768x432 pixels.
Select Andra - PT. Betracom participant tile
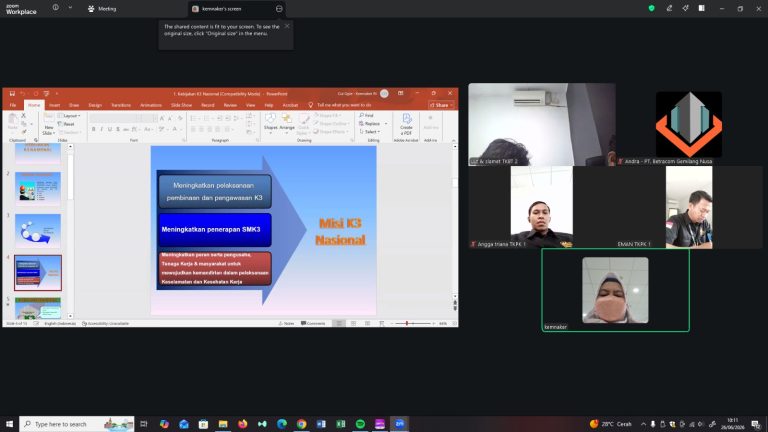coord(689,124)
